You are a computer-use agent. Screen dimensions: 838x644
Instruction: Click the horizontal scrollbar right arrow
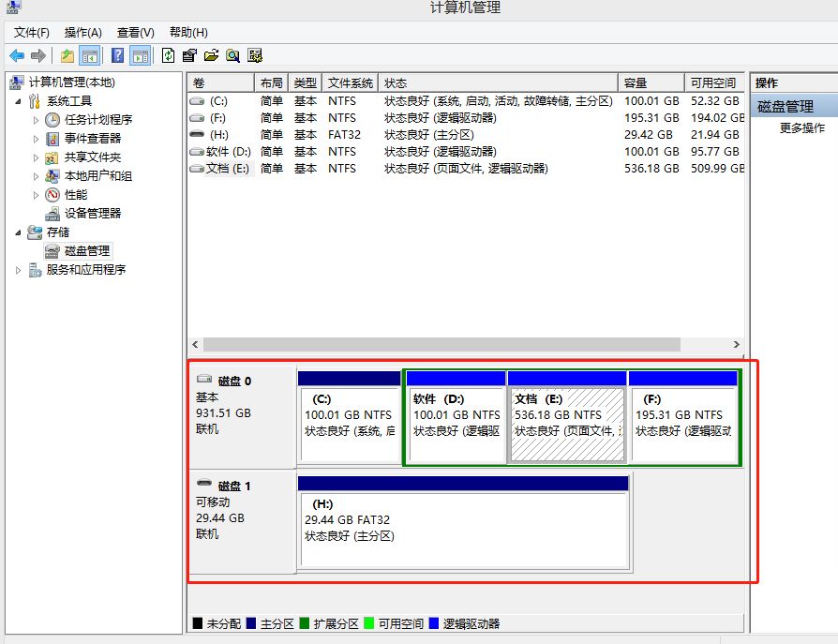(x=737, y=345)
